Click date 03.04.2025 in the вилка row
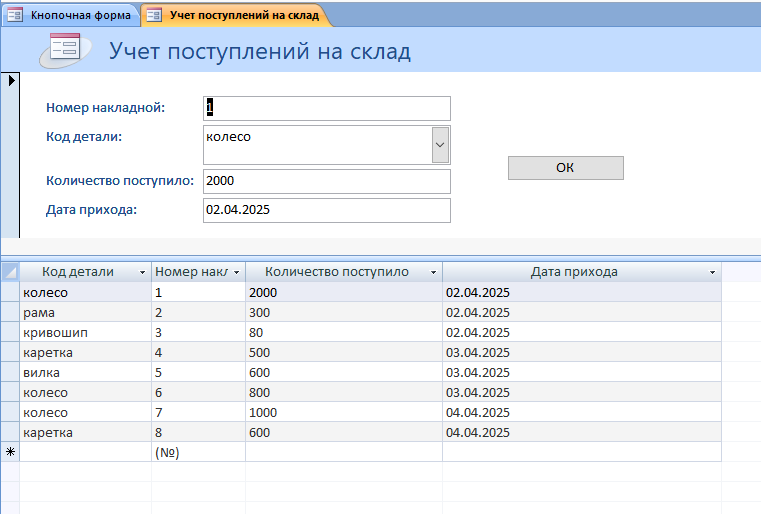 pos(581,372)
